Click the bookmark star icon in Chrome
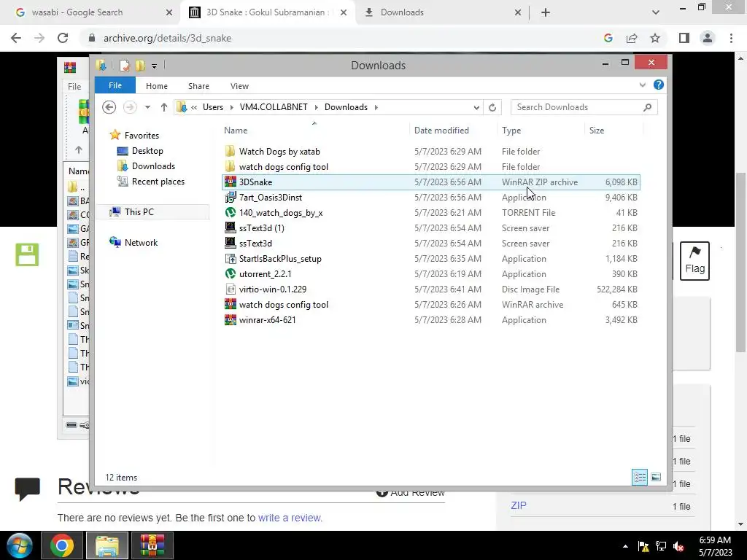The height and width of the screenshot is (560, 747). click(x=655, y=38)
